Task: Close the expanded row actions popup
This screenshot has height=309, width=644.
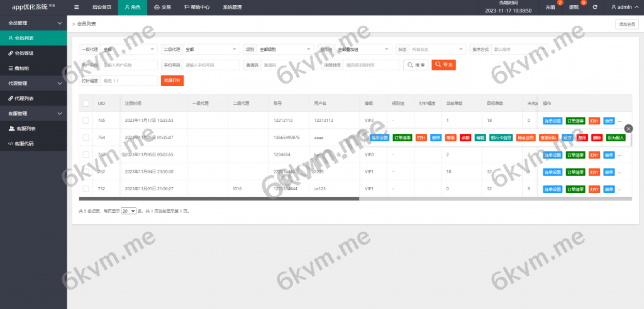Action: (x=628, y=128)
